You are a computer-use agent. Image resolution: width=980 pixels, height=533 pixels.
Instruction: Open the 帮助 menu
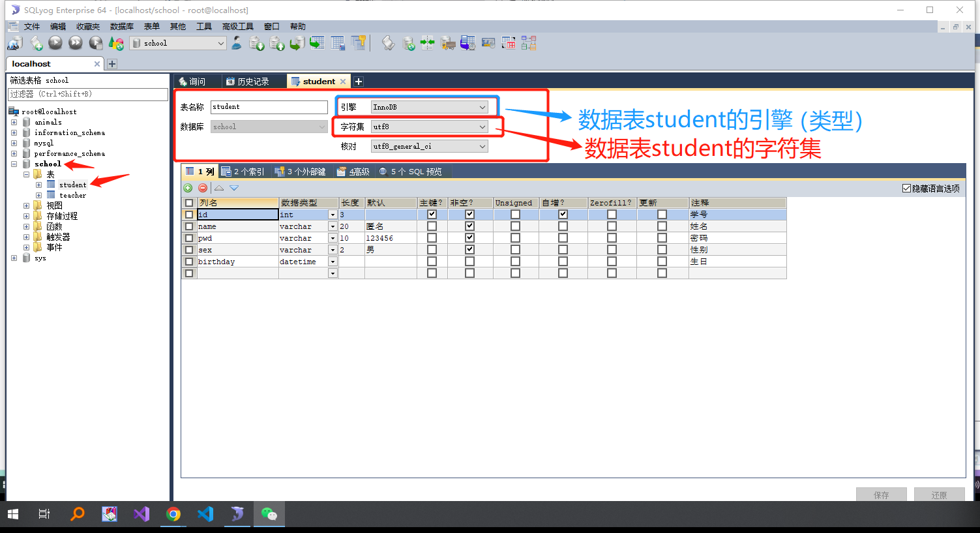tap(298, 27)
